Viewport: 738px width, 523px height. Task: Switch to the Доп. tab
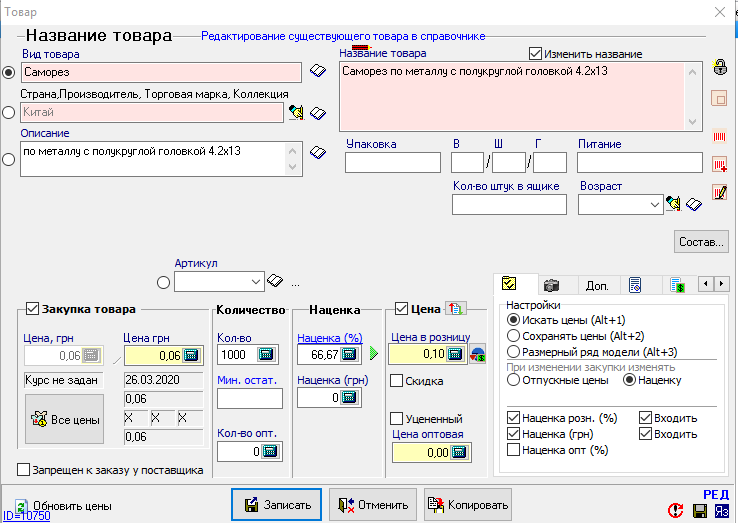[x=597, y=286]
